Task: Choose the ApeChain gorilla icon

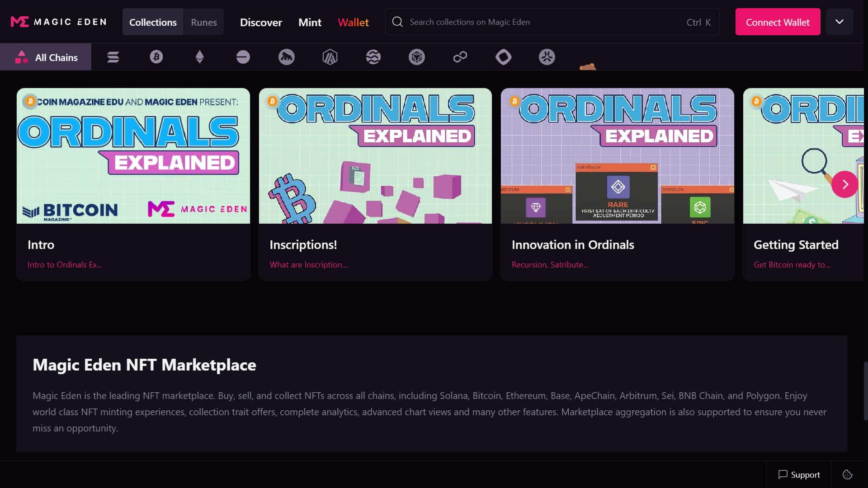Action: click(x=286, y=57)
